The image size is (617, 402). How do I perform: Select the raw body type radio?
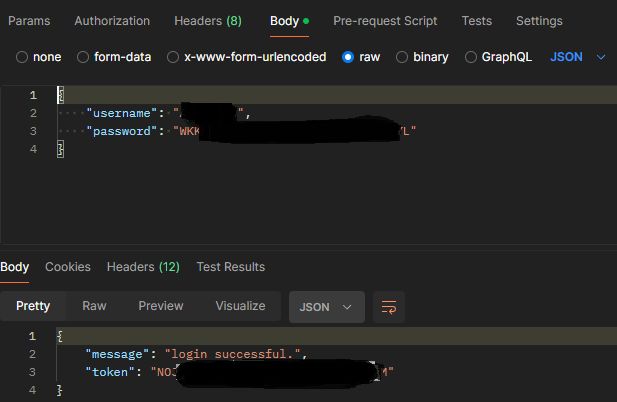tap(348, 57)
